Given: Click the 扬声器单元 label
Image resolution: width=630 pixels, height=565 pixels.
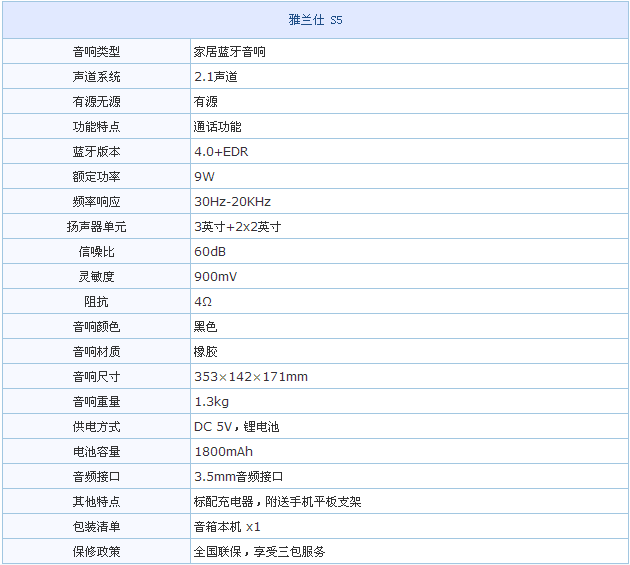Looking at the screenshot, I should click(96, 227).
